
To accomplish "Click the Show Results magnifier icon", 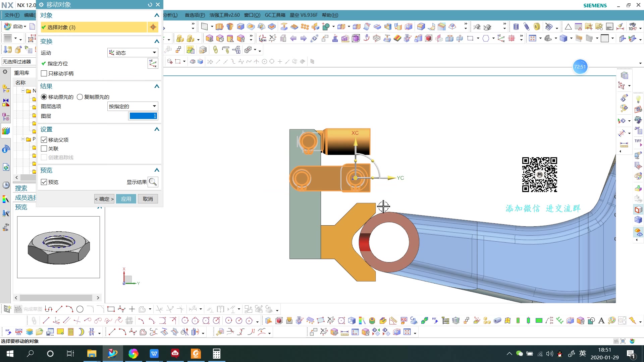I will pos(153,181).
